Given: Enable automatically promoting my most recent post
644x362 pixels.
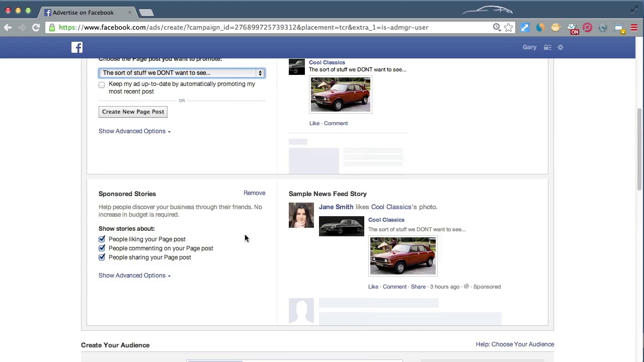Looking at the screenshot, I should click(x=102, y=85).
